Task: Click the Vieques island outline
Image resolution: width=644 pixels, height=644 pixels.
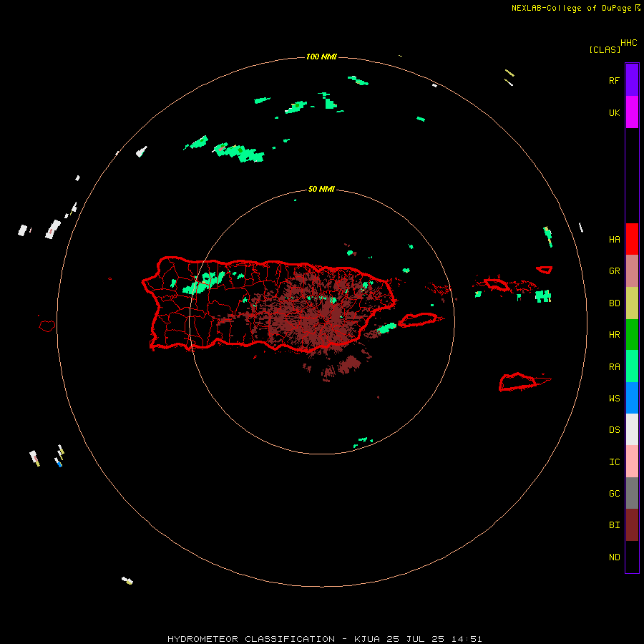Action: pyautogui.click(x=418, y=320)
